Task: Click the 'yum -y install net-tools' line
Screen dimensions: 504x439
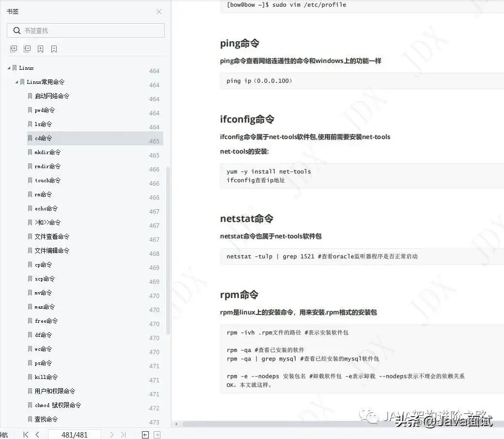Action: (x=268, y=172)
